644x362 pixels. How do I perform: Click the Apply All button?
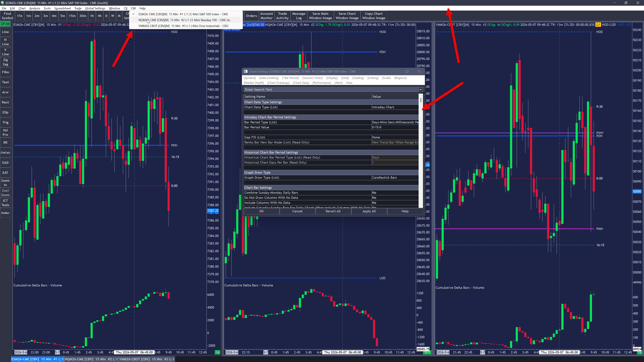369,211
